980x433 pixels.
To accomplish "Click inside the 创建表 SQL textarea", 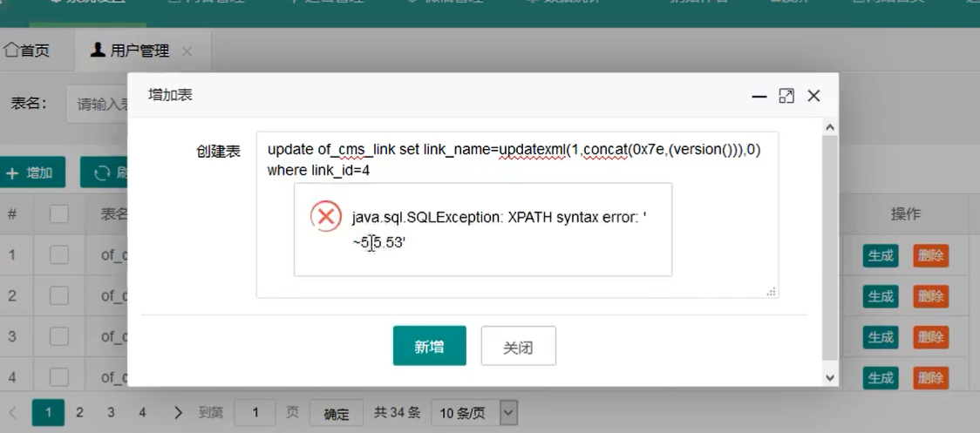I will 518,214.
